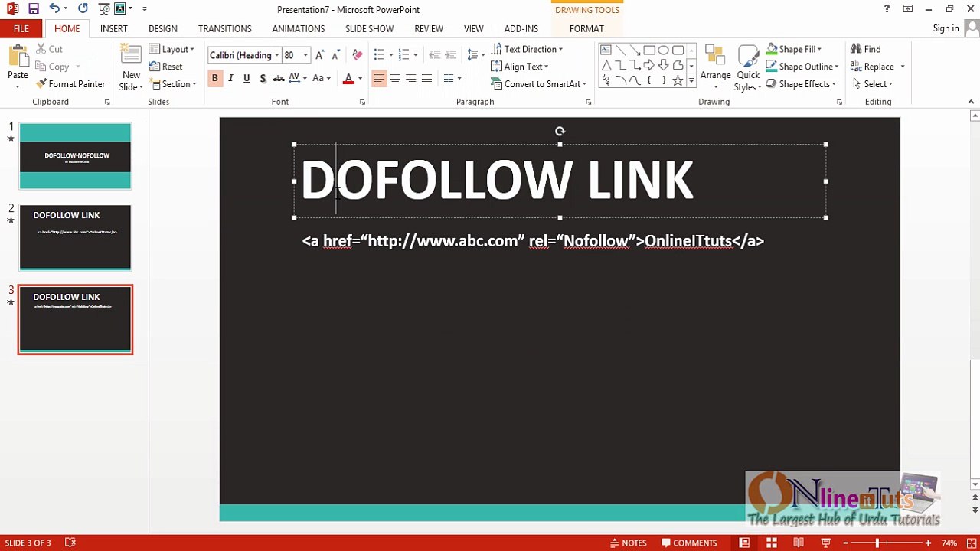Click Format Painter

point(70,84)
